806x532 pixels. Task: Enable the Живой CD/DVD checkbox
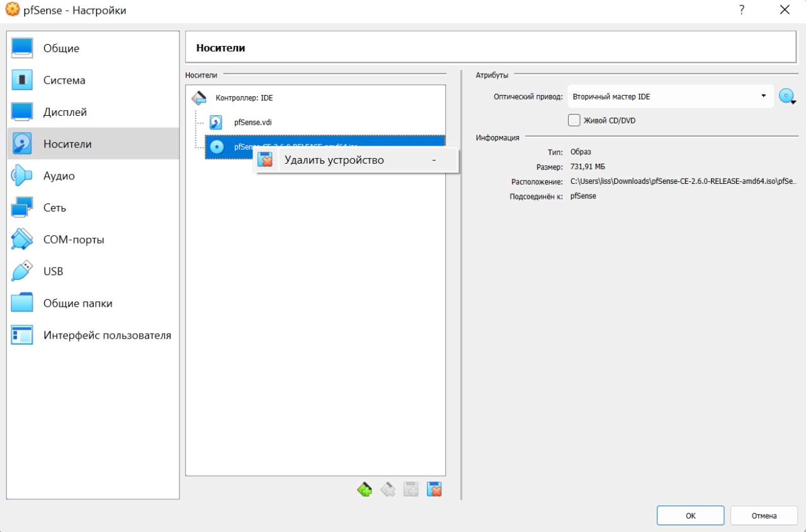coord(574,120)
